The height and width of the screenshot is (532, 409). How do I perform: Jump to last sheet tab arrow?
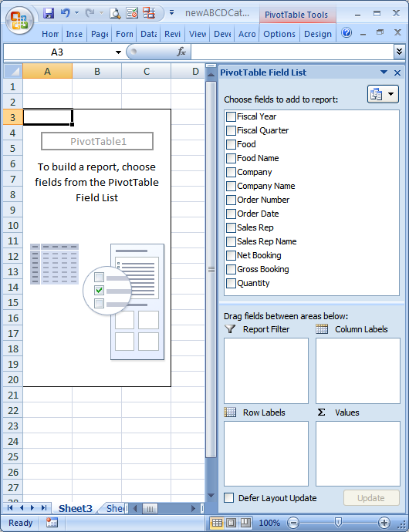[44, 508]
